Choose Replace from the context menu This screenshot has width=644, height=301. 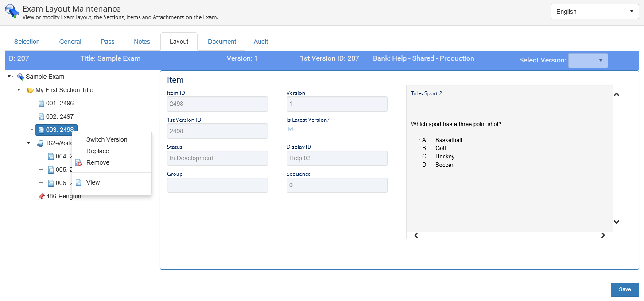(x=97, y=151)
